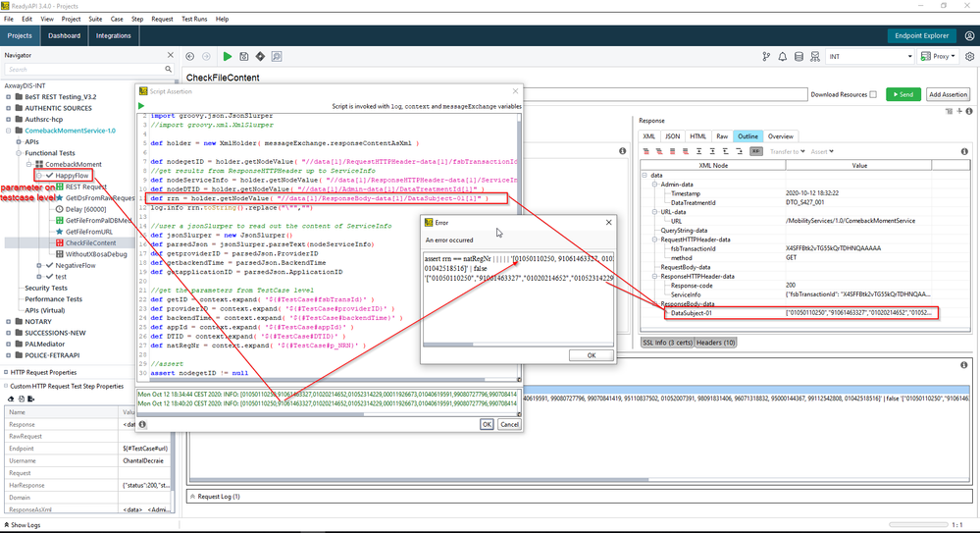Click the save icon in CheckFileContent toolbar
This screenshot has height=533, width=980.
pyautogui.click(x=245, y=57)
